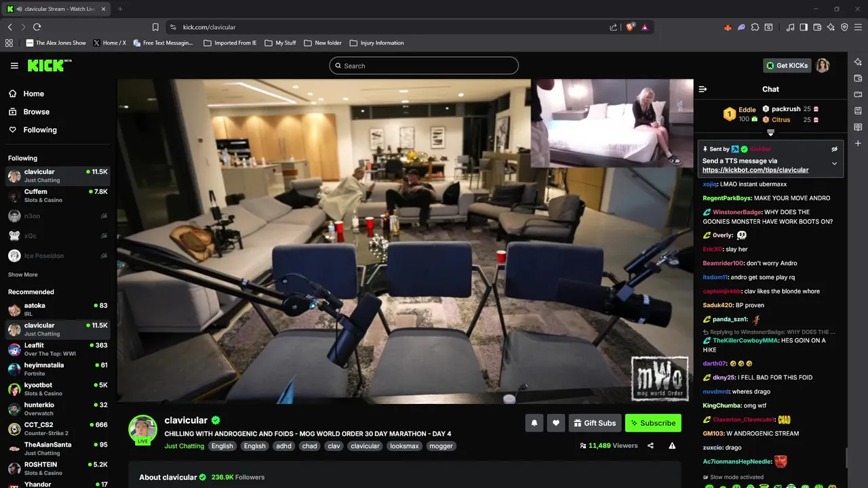Open the My Stuff bookmarks folder
This screenshot has height=488, width=868.
pyautogui.click(x=280, y=43)
